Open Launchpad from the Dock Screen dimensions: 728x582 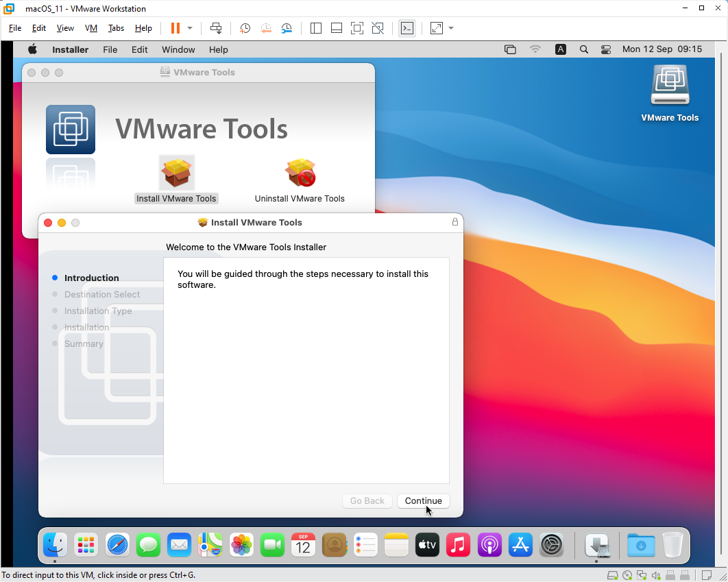pyautogui.click(x=86, y=545)
